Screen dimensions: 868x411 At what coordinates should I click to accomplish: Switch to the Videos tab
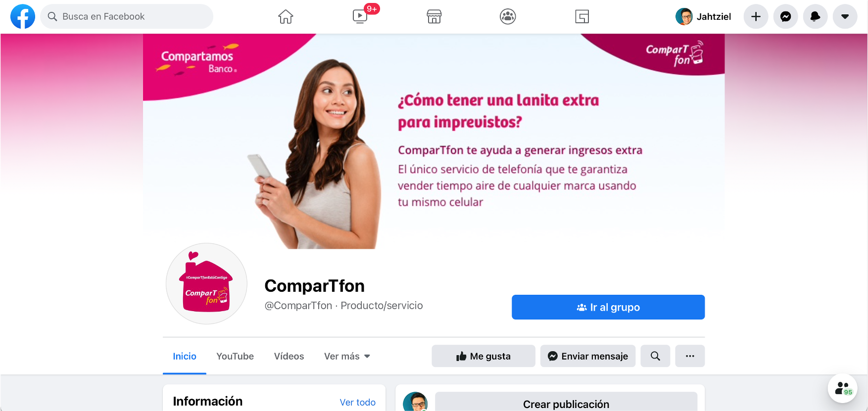coord(289,356)
